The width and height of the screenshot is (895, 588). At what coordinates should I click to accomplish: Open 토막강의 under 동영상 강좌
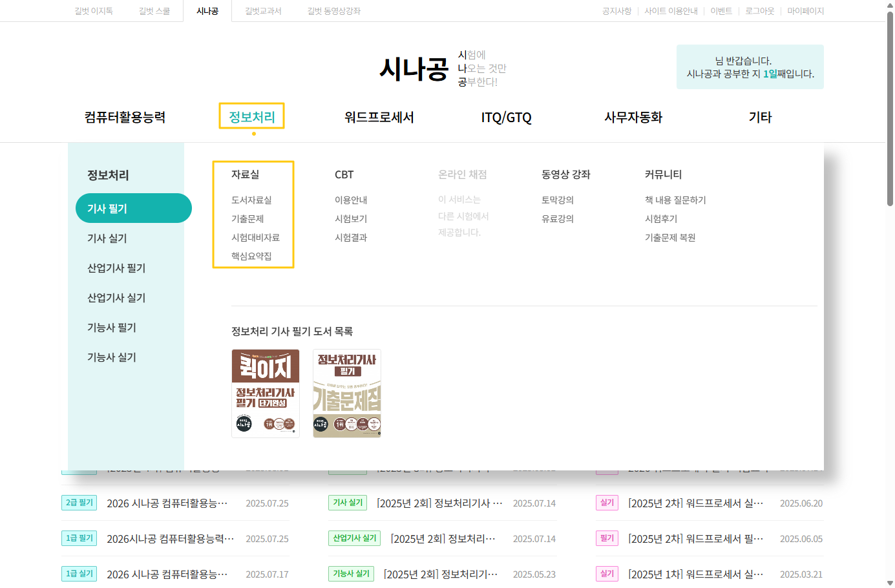click(558, 200)
